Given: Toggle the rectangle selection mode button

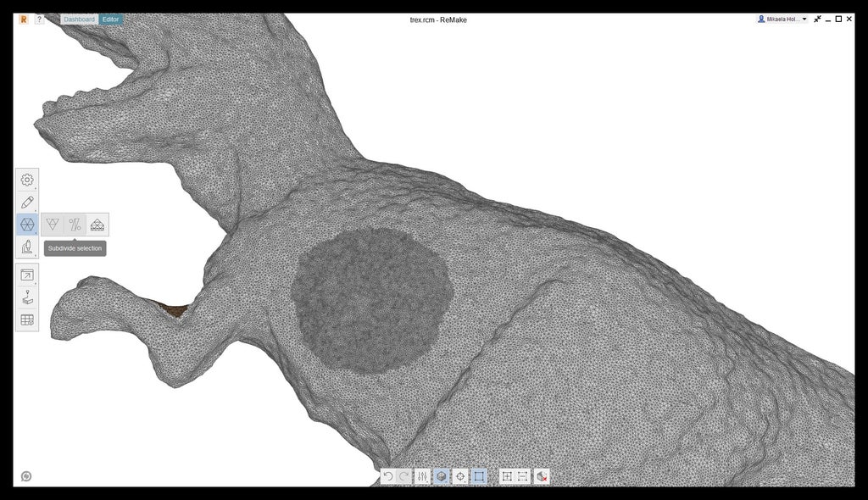Looking at the screenshot, I should point(479,476).
